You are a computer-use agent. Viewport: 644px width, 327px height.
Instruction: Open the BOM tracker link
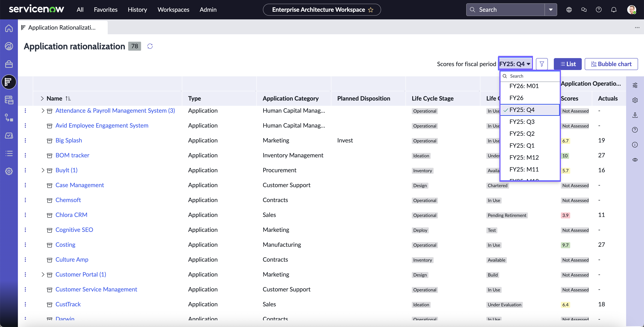(72, 155)
